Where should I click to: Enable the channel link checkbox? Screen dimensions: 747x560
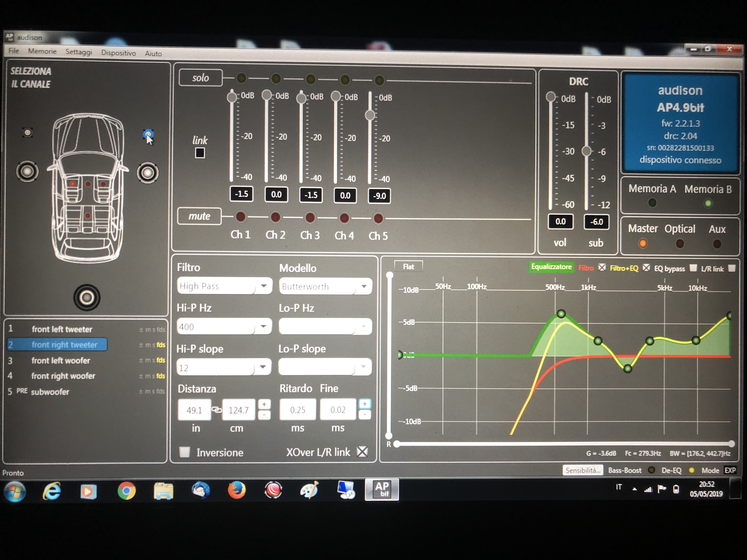(x=200, y=153)
